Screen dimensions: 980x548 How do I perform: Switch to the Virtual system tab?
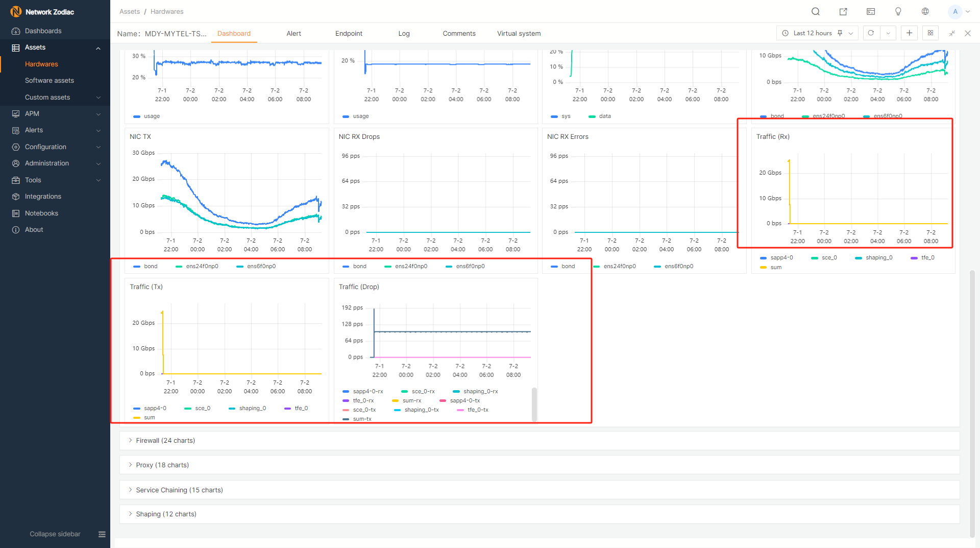tap(519, 34)
